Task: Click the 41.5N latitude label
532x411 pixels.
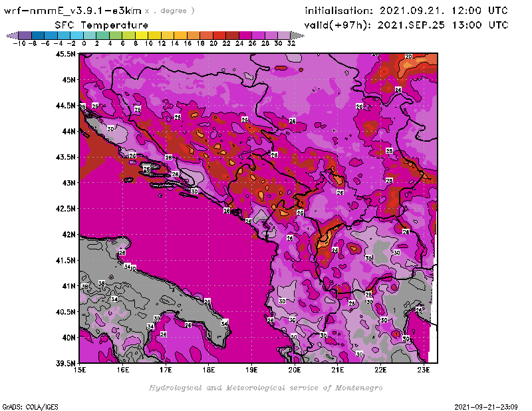Action: [66, 260]
